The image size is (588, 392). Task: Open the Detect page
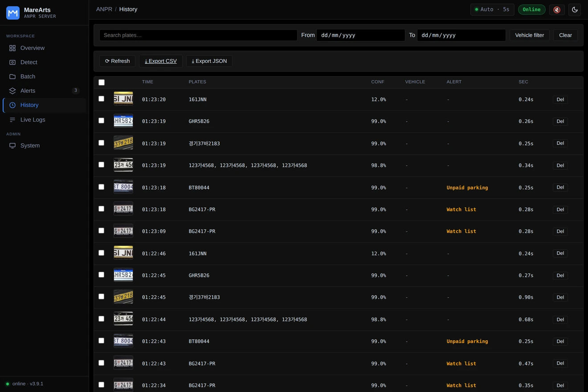45,62
